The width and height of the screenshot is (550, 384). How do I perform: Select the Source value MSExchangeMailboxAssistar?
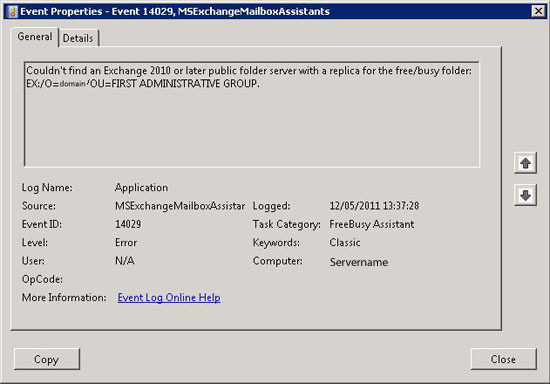pos(180,206)
